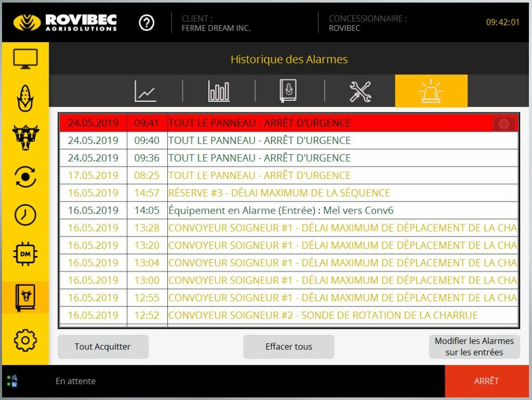Image resolution: width=532 pixels, height=400 pixels.
Task: Open the cycle rotation sidebar icon
Action: pos(25,177)
